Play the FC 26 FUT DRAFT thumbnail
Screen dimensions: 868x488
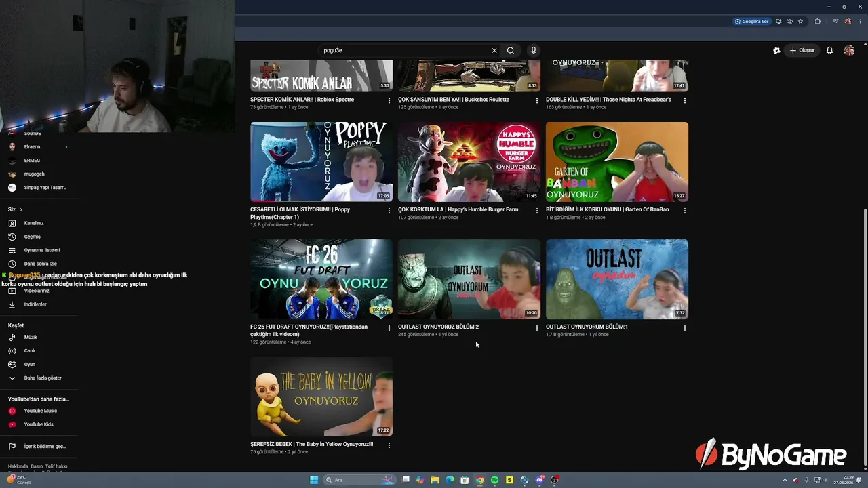[321, 279]
